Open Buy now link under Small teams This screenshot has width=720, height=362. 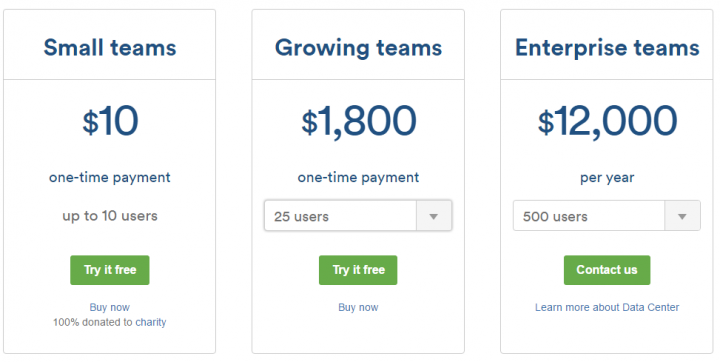110,307
